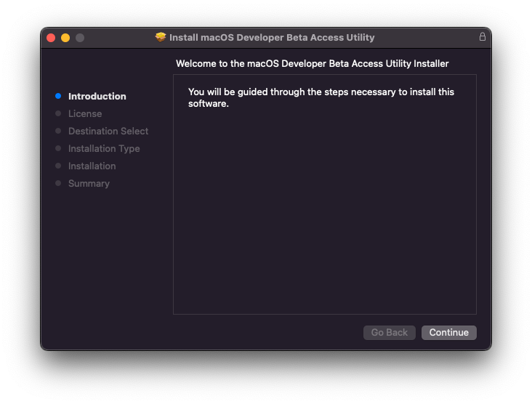Select the Introduction step in sidebar
532x404 pixels.
coord(97,97)
